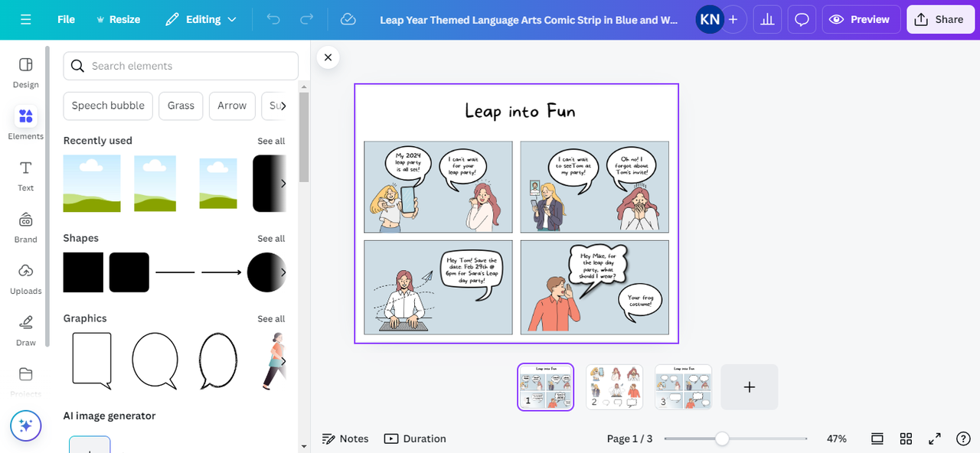
Task: Select the design title in the top bar
Action: (529, 19)
